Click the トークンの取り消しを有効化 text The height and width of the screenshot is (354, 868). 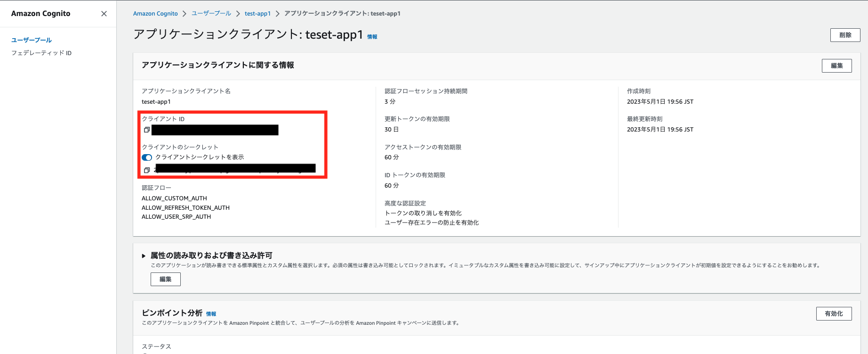[423, 214]
